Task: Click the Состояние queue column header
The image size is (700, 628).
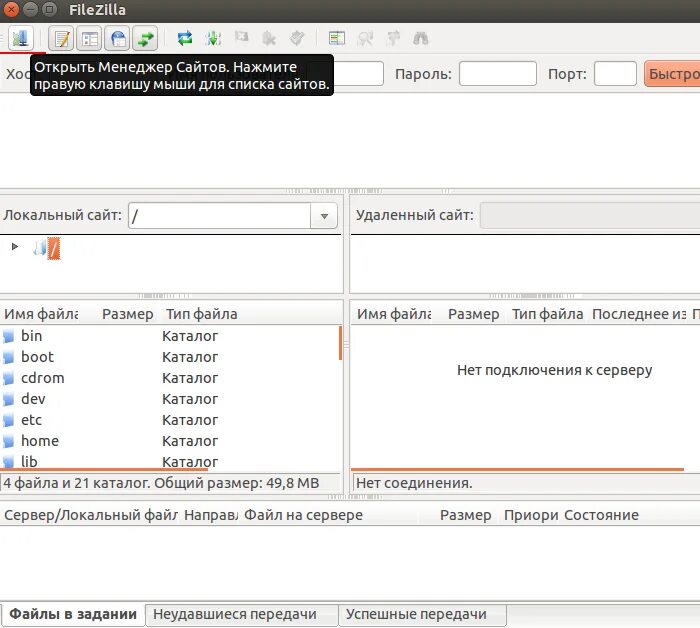Action: [x=601, y=515]
